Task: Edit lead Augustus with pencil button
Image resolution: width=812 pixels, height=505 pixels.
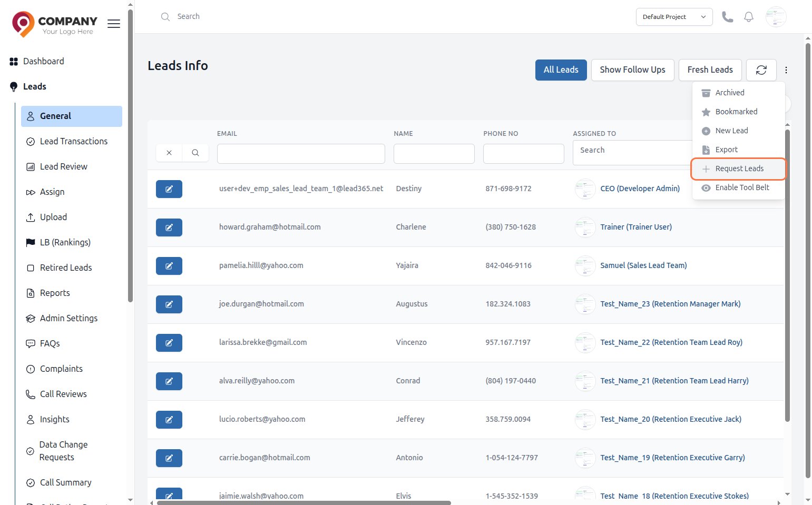Action: 169,304
